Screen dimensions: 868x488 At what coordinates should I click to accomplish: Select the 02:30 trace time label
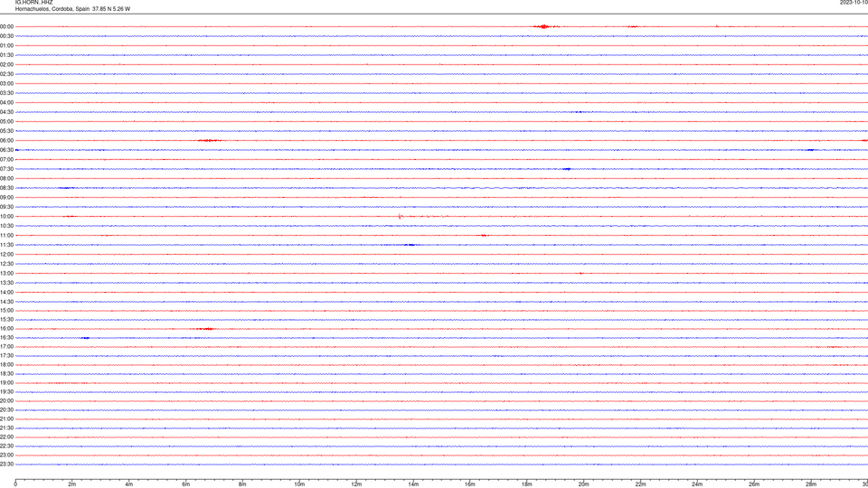pos(6,74)
